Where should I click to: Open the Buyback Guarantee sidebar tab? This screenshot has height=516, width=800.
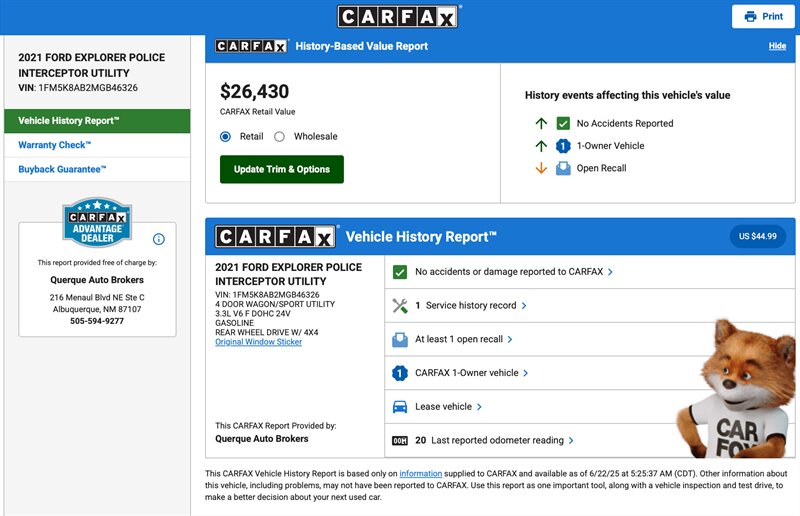[x=97, y=169]
